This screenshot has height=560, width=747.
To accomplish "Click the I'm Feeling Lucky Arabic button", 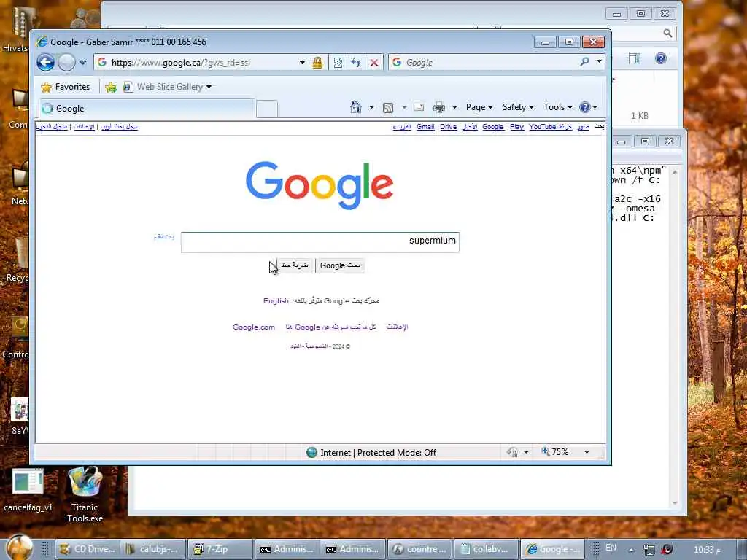I will click(x=295, y=265).
